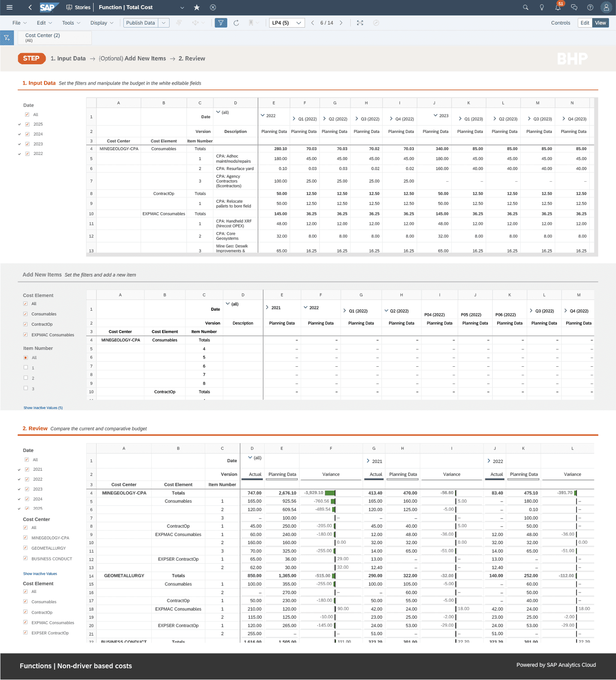Open the discussions chat icon
The width and height of the screenshot is (616, 680).
[574, 7]
